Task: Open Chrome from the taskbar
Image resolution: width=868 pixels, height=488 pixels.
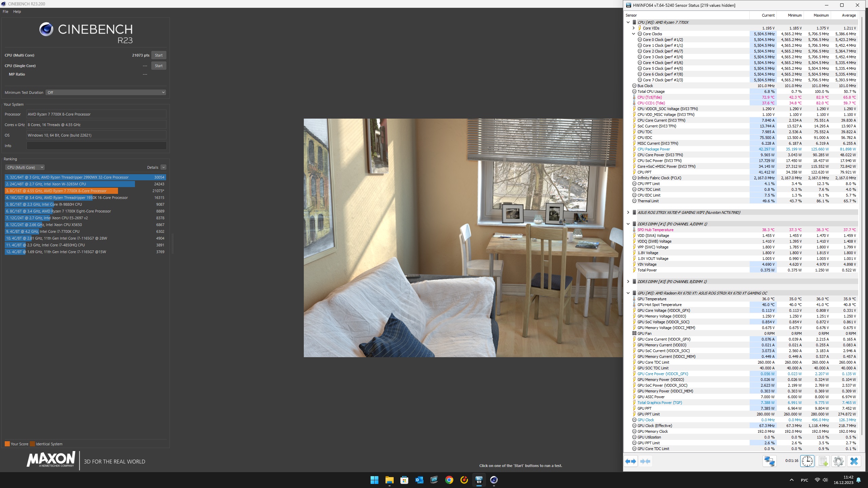Action: [x=449, y=480]
